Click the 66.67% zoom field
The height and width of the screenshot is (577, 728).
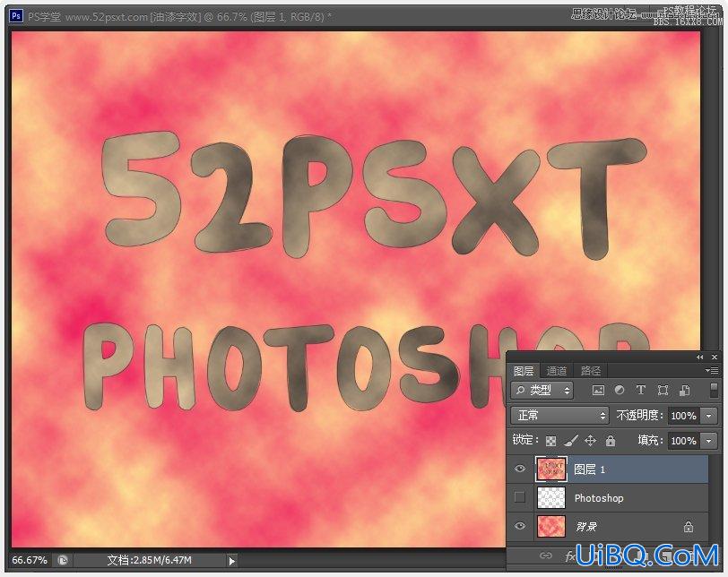[30, 560]
